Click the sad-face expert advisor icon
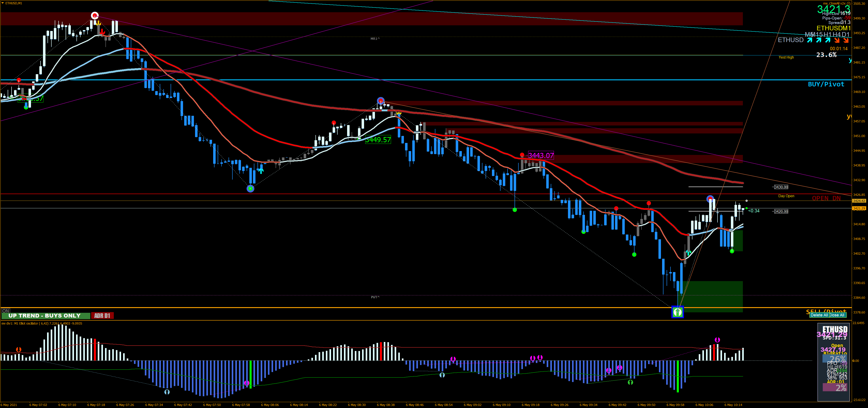This screenshot has width=868, height=408. point(849,3)
